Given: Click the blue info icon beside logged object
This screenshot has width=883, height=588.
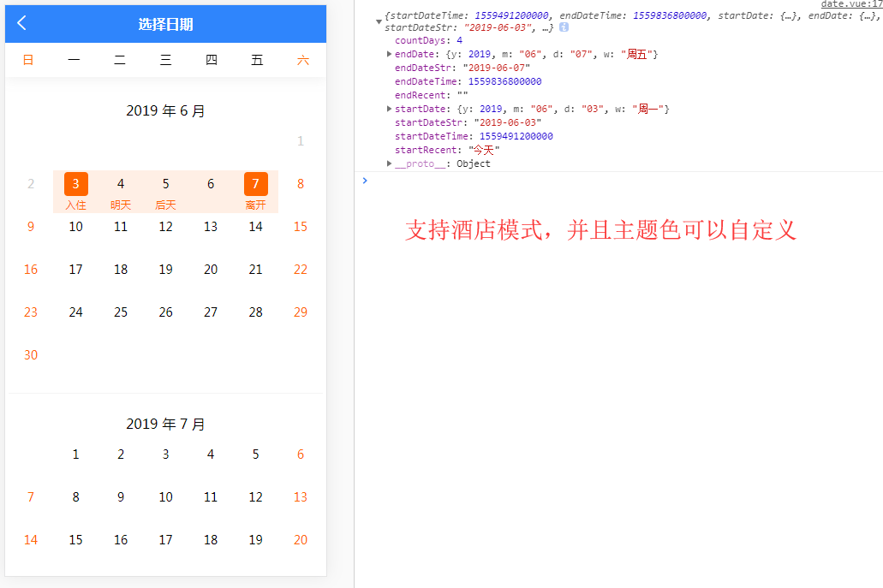Looking at the screenshot, I should tap(563, 27).
